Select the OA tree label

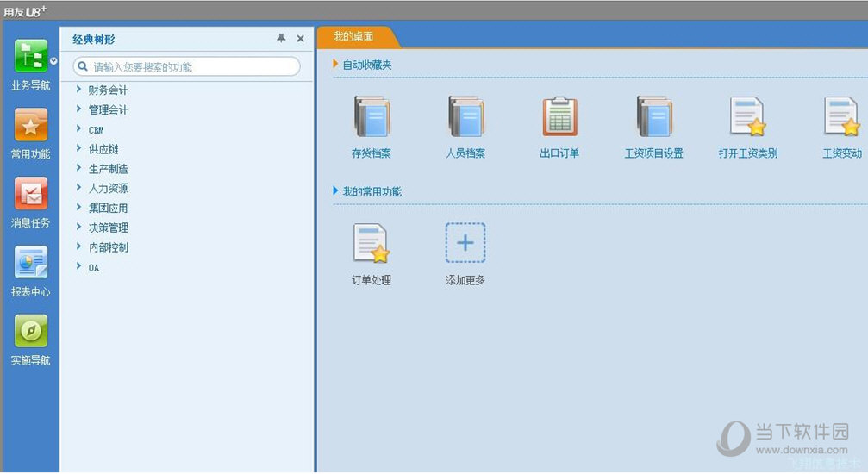pyautogui.click(x=94, y=268)
